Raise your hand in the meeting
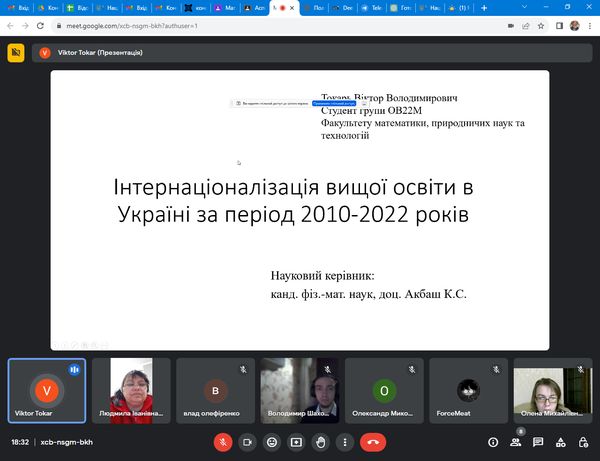This screenshot has height=461, width=600. [x=321, y=441]
